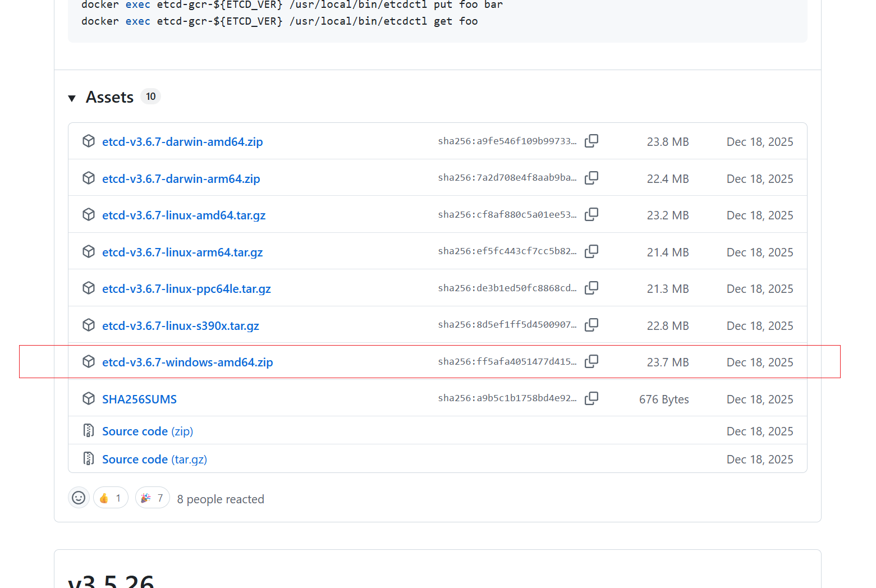The width and height of the screenshot is (876, 588).
Task: Toggle the thumbs up reaction
Action: [111, 498]
